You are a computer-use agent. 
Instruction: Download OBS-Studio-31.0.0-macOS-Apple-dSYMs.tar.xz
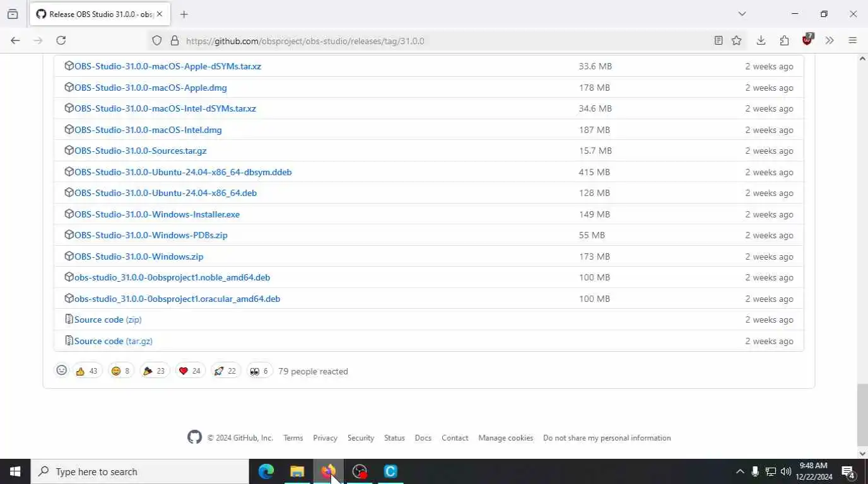pyautogui.click(x=168, y=66)
